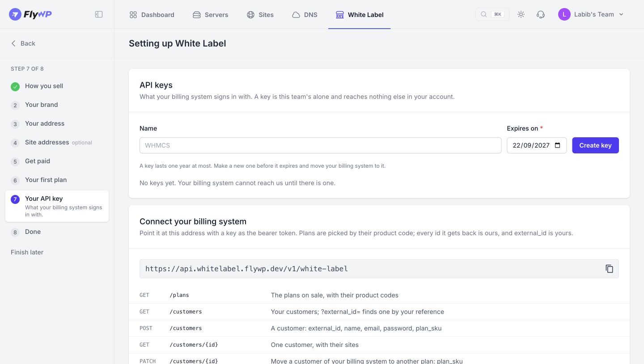The image size is (644, 364).
Task: Click 'Your customers; ?external_id=' description
Action: [357, 312]
